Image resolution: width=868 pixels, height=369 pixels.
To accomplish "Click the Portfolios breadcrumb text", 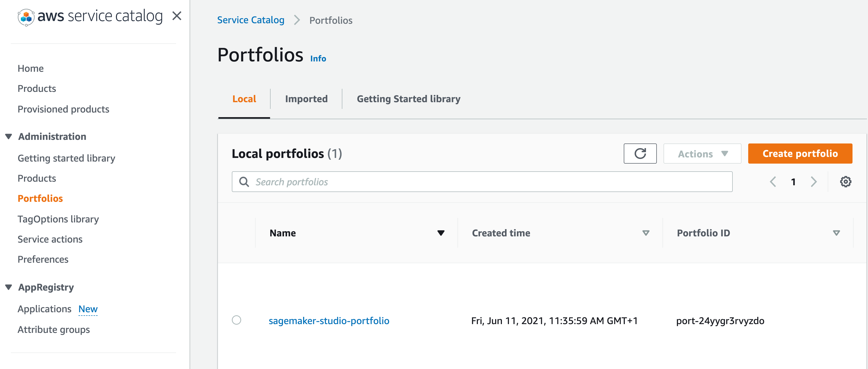I will (x=331, y=20).
